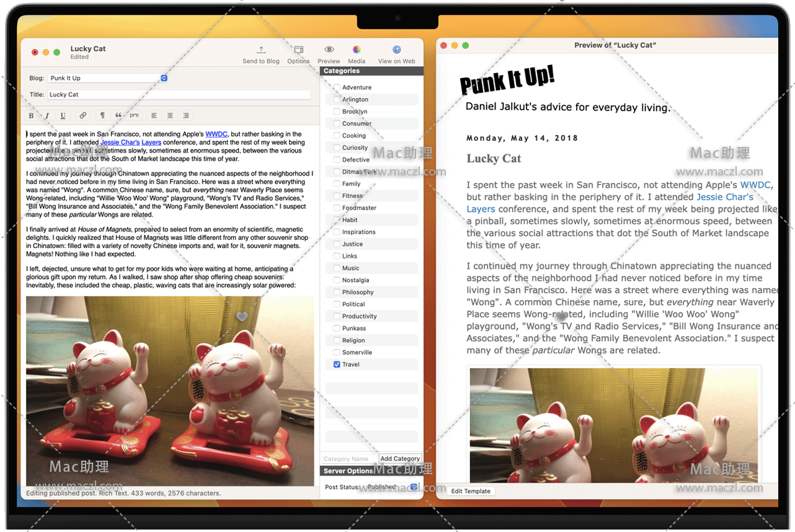Click the Preview eye icon

pos(329,50)
